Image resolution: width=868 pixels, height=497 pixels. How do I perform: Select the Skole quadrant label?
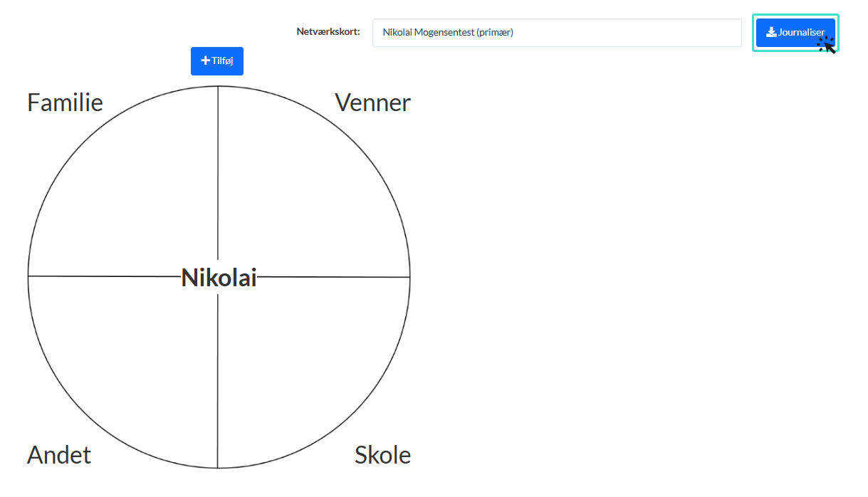point(382,454)
